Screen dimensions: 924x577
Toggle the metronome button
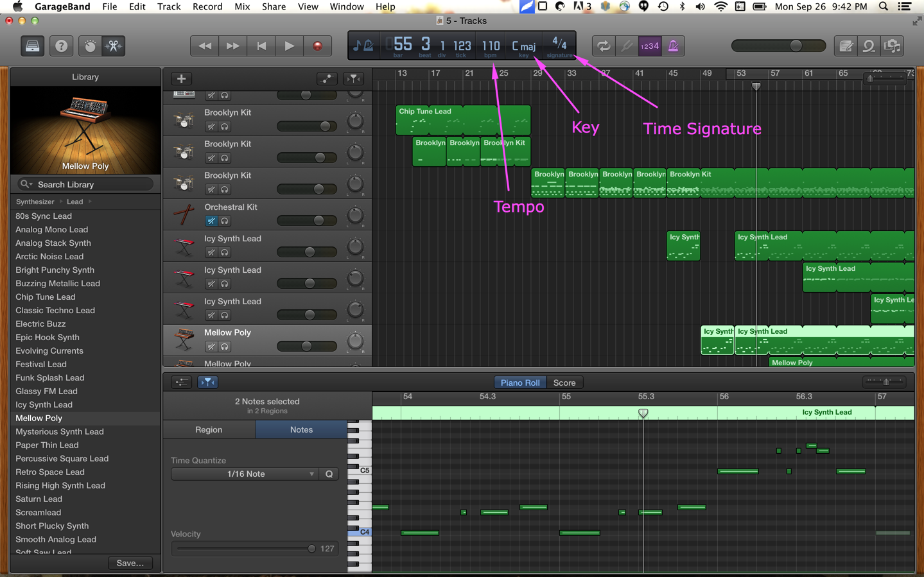[x=673, y=46]
